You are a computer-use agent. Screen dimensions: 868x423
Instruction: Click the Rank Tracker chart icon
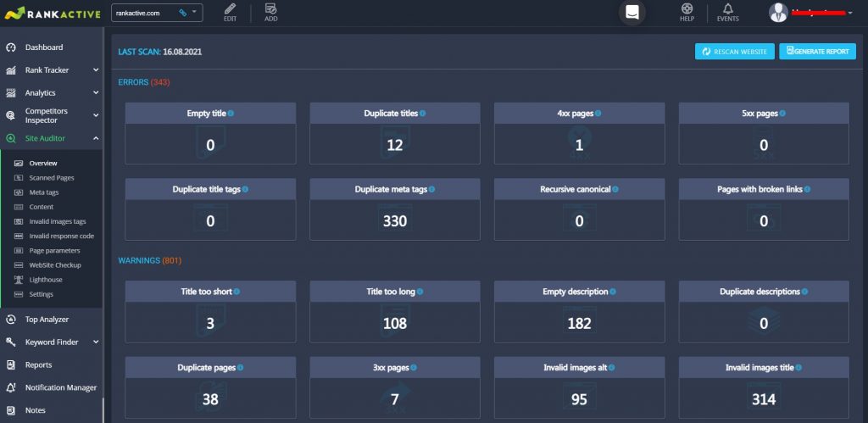tap(10, 70)
